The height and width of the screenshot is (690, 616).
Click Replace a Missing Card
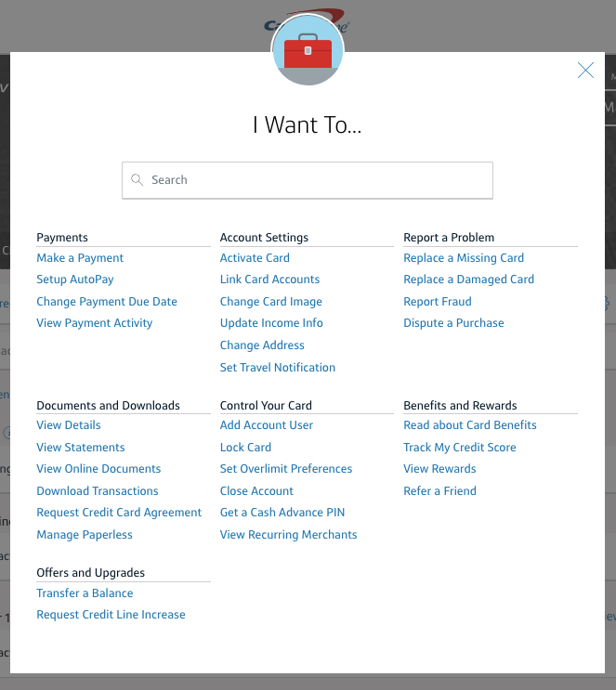[x=464, y=258]
